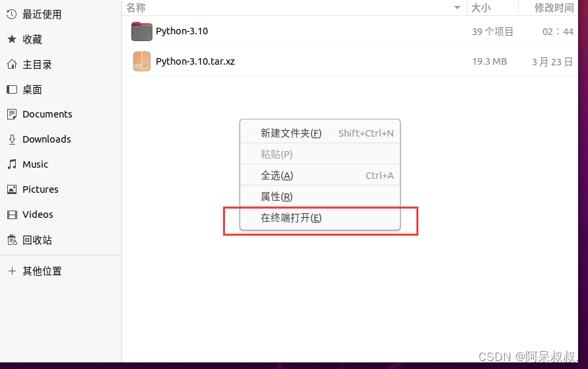Open Pictures in sidebar

pyautogui.click(x=40, y=189)
